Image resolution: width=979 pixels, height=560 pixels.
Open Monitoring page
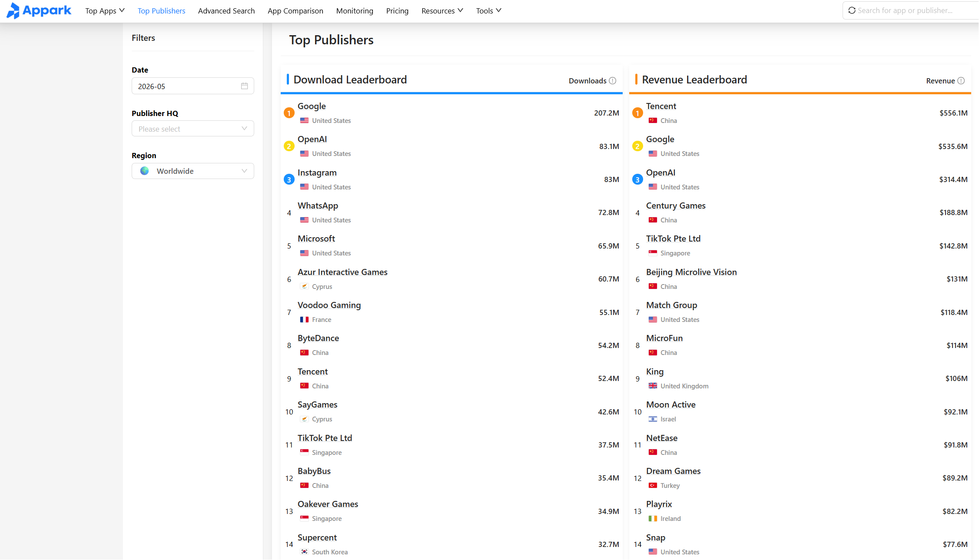(355, 11)
